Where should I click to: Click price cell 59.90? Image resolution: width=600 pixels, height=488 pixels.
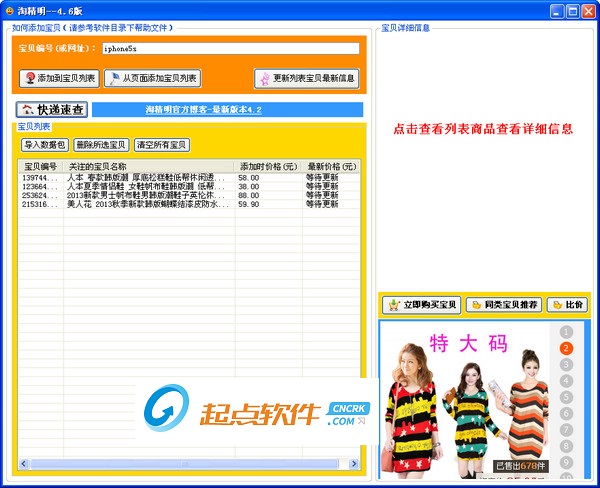point(248,204)
